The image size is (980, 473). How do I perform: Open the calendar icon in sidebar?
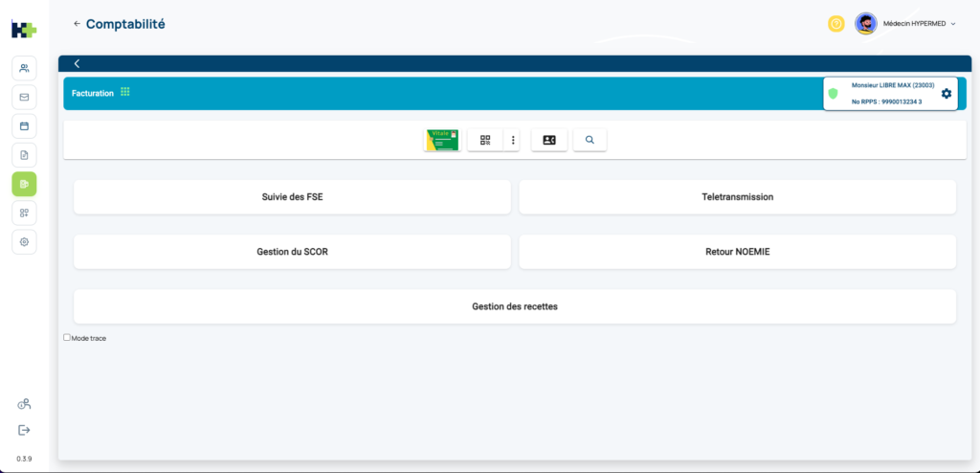click(x=24, y=125)
